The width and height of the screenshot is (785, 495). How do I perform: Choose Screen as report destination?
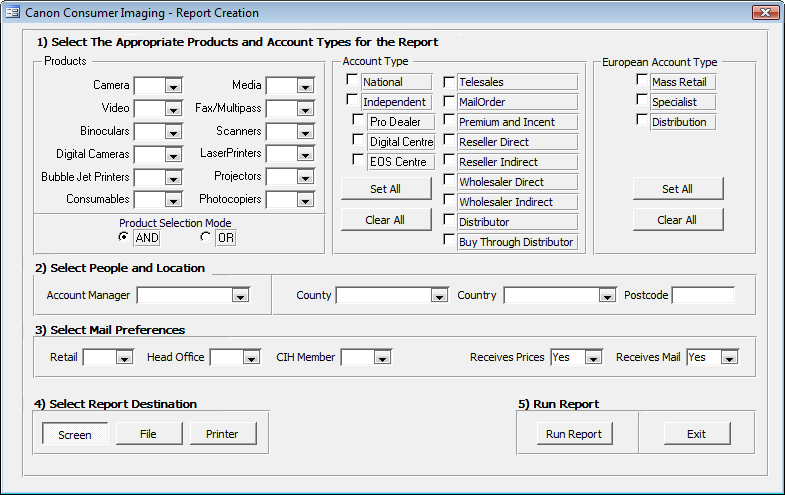pyautogui.click(x=75, y=434)
